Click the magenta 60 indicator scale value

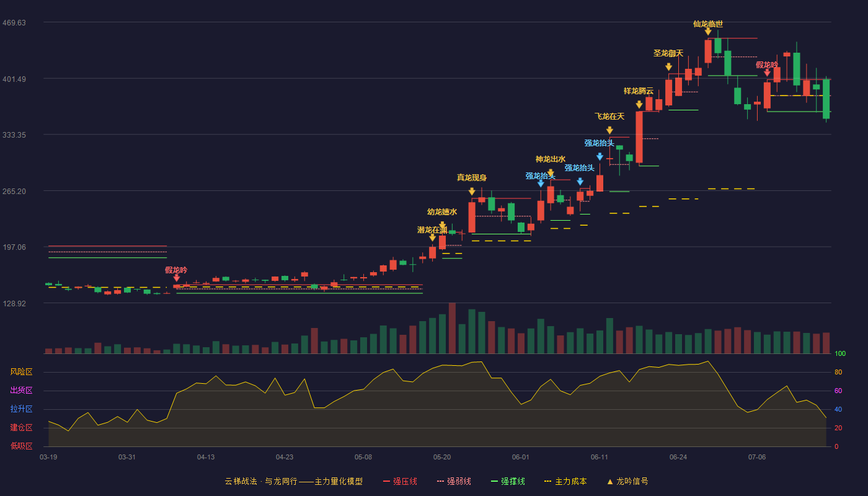[838, 391]
